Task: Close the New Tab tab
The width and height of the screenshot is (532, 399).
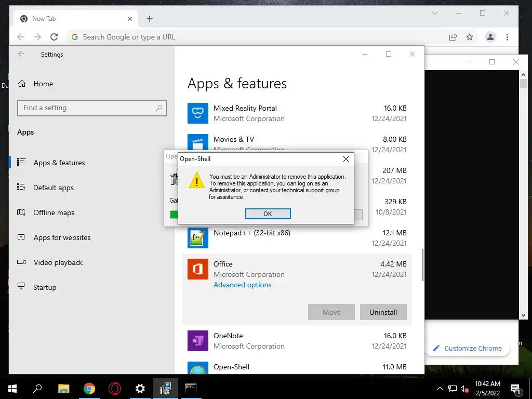Action: tap(129, 19)
